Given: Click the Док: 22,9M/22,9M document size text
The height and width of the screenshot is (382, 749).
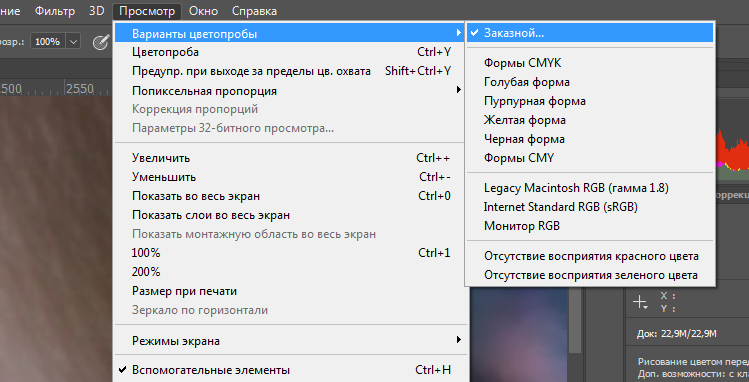Looking at the screenshot, I should (676, 334).
